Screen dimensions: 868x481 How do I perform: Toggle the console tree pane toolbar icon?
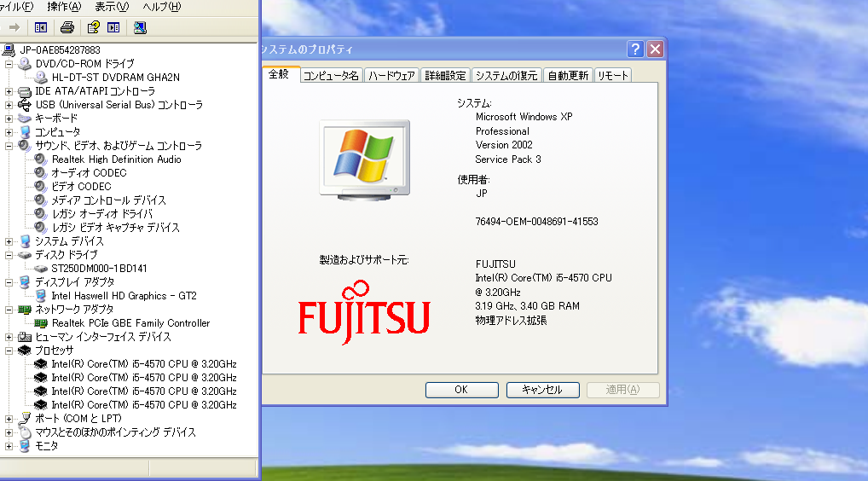coord(41,27)
